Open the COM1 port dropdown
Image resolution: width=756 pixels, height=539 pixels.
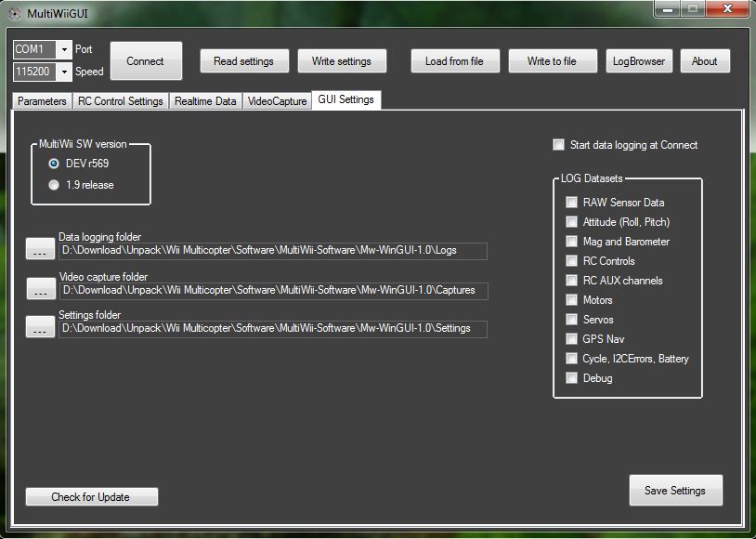pyautogui.click(x=64, y=49)
